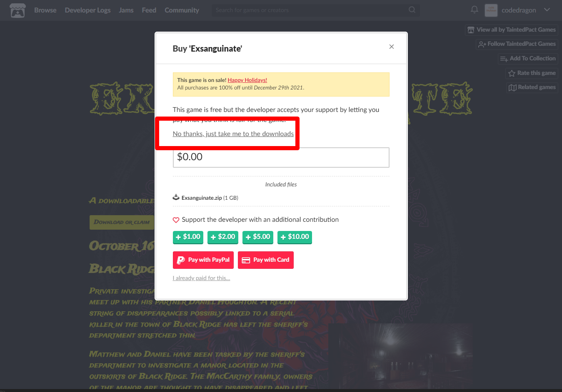Close the Buy 'Exsanguinate' dialog
Image resolution: width=562 pixels, height=392 pixels.
pos(391,47)
